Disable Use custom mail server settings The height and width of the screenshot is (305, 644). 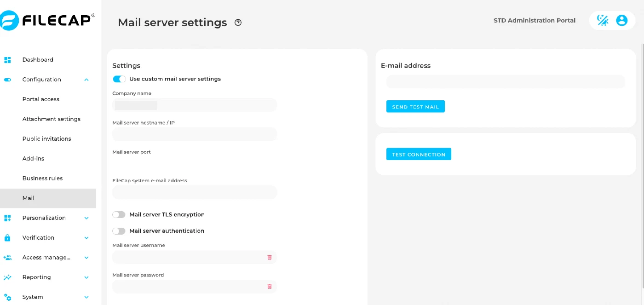[119, 79]
